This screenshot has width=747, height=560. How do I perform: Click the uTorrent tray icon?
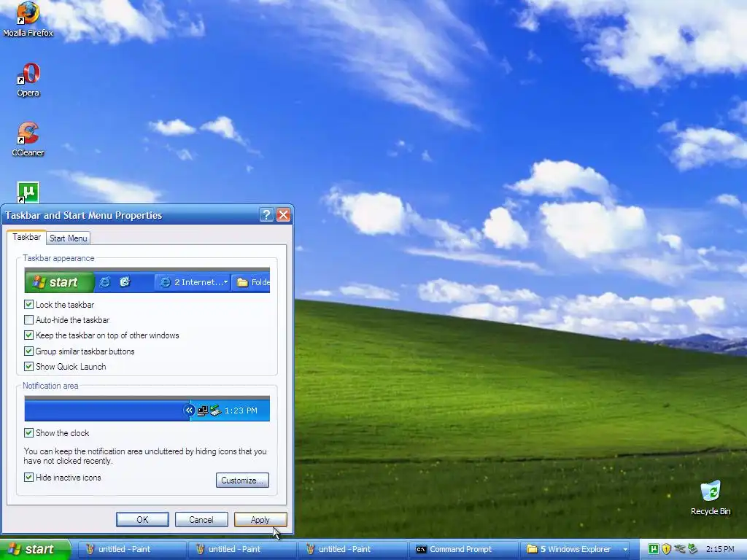tap(654, 549)
